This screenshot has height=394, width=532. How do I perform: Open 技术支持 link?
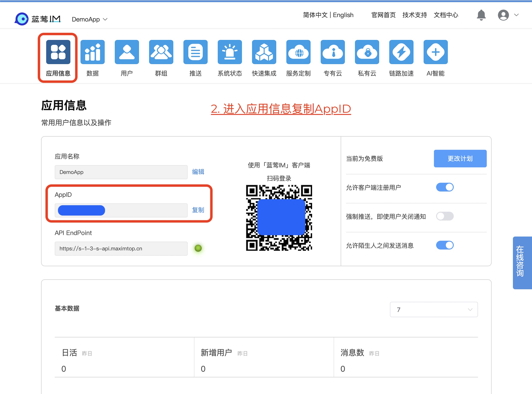click(415, 15)
